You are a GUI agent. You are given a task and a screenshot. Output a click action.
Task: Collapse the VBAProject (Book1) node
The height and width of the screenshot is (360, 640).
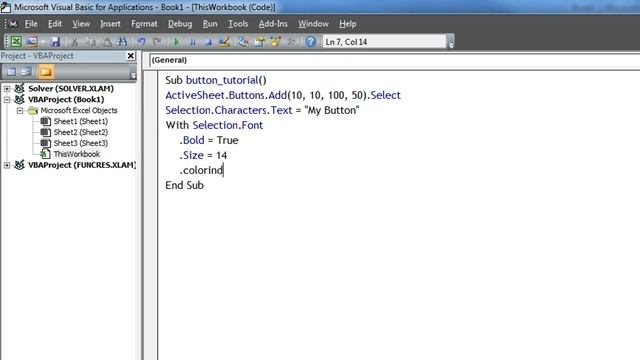[x=7, y=99]
